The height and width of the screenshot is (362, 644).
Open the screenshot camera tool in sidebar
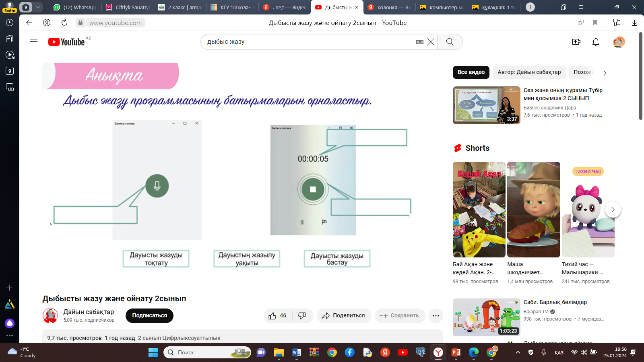click(x=10, y=87)
